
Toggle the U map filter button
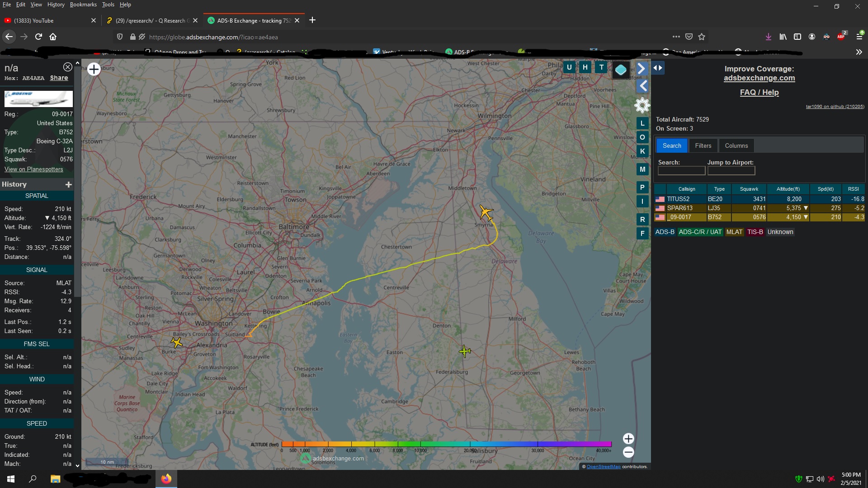pyautogui.click(x=569, y=67)
